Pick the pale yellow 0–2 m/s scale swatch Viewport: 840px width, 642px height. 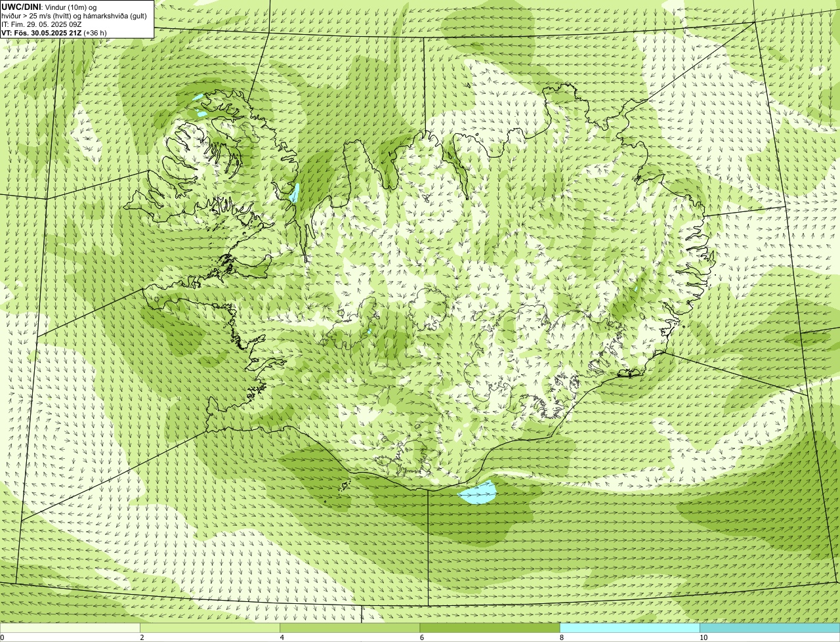click(x=70, y=628)
